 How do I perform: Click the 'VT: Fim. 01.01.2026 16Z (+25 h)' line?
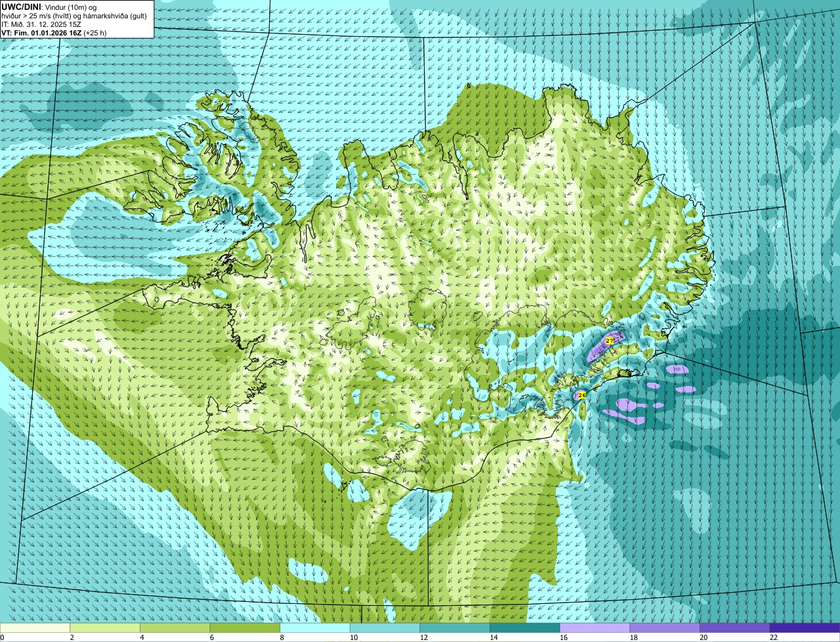(54, 32)
